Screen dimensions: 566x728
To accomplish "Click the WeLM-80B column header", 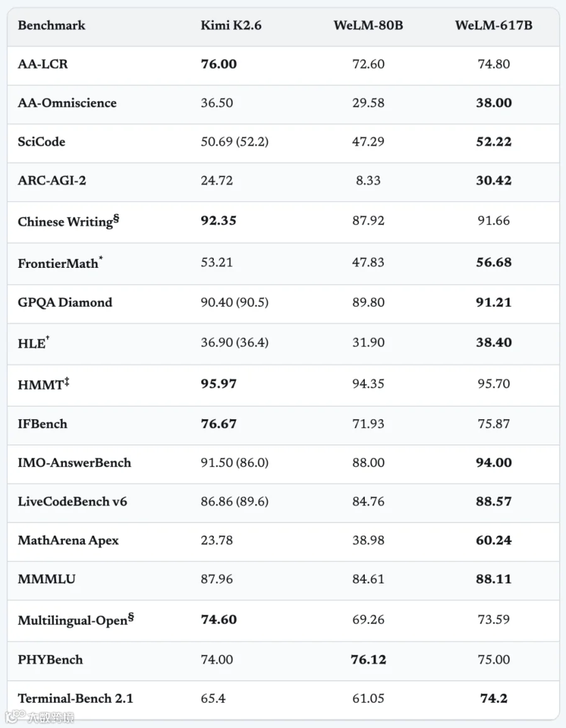I will [368, 25].
